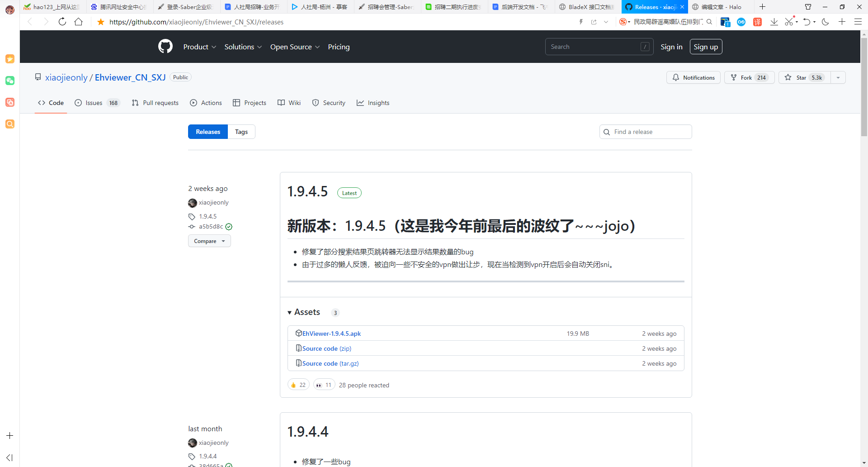Viewport: 868px width, 467px height.
Task: Click the GitHub logo icon
Action: [x=165, y=47]
